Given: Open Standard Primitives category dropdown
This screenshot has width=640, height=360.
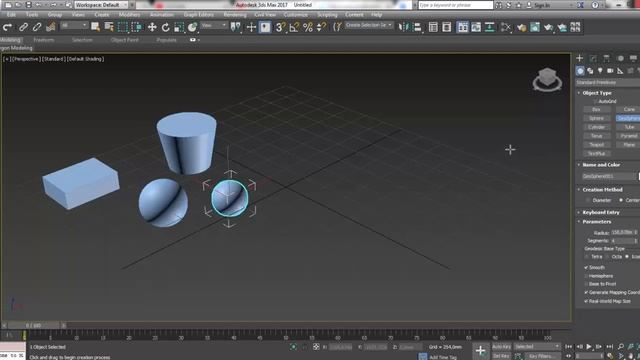Looking at the screenshot, I should (x=608, y=83).
